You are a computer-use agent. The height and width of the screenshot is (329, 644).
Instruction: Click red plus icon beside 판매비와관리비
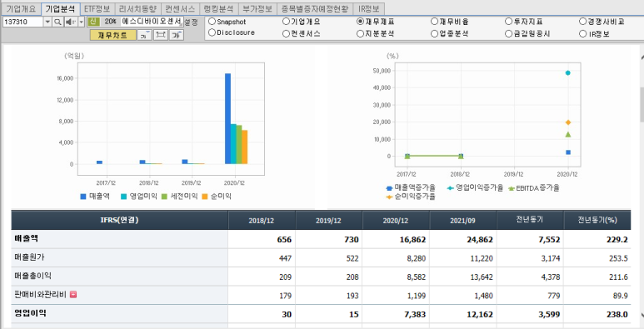coord(73,294)
